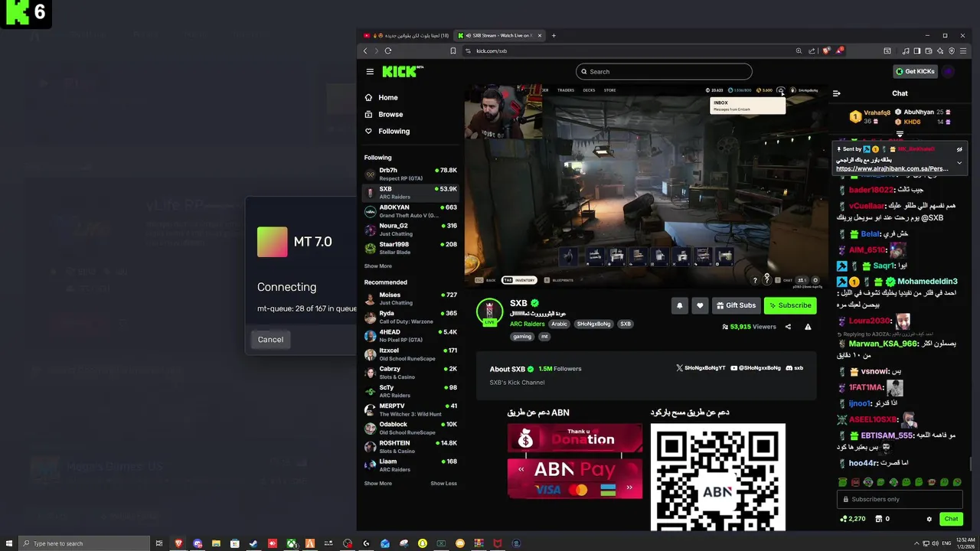
Task: Click the 2,270 channel points icon
Action: pos(853,519)
